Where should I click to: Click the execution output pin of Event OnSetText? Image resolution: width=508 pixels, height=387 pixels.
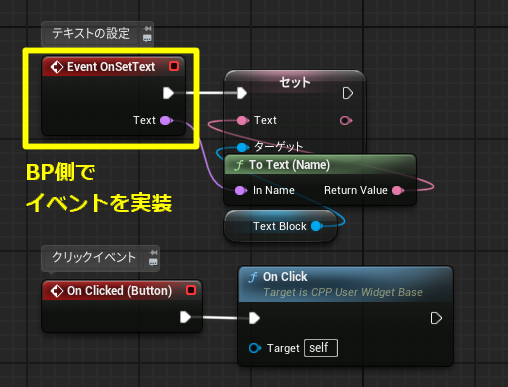[168, 93]
